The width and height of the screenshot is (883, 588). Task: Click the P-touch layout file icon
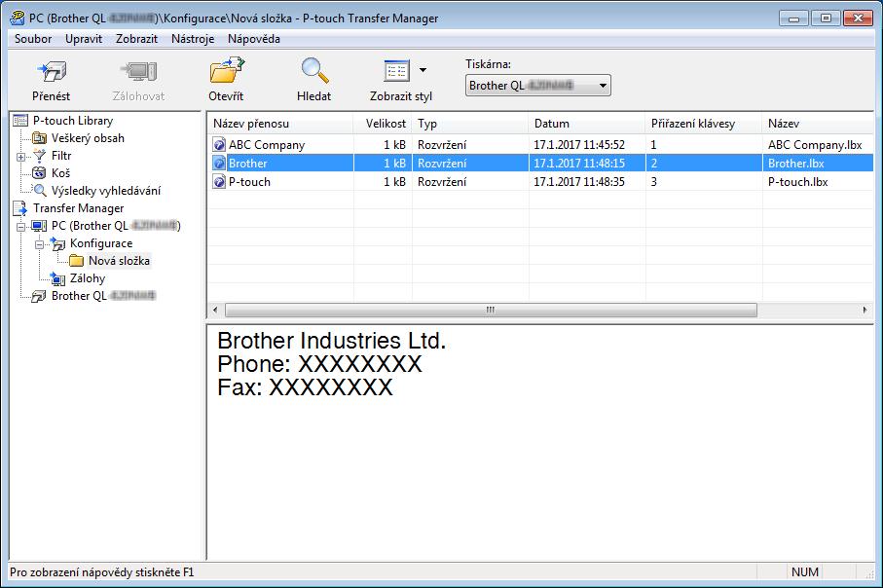click(x=219, y=182)
